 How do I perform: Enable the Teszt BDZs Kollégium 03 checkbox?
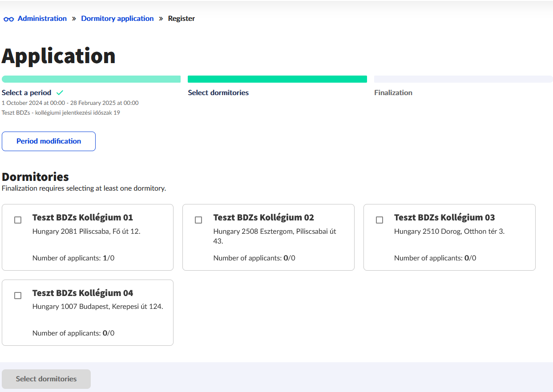379,220
